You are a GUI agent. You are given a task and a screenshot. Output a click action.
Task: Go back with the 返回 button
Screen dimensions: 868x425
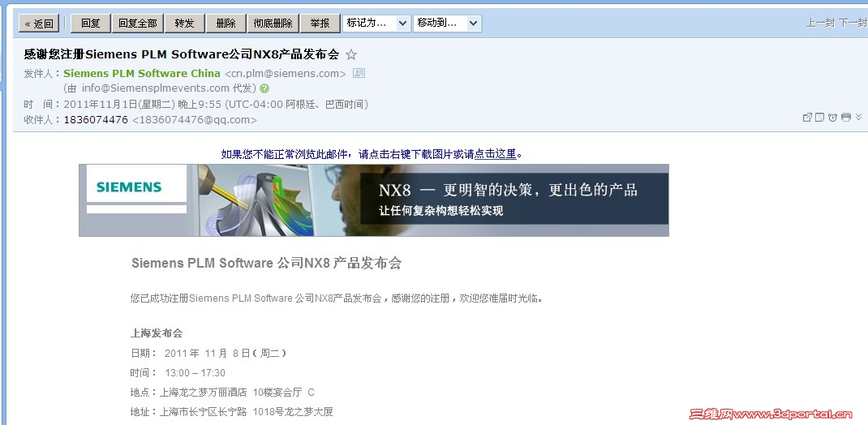coord(39,24)
